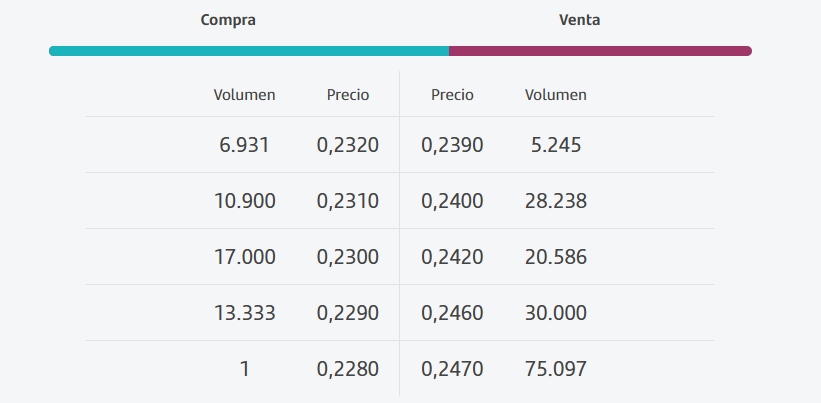Pick the buy price 0,2310
Screen dimensions: 821x403
[348, 201]
